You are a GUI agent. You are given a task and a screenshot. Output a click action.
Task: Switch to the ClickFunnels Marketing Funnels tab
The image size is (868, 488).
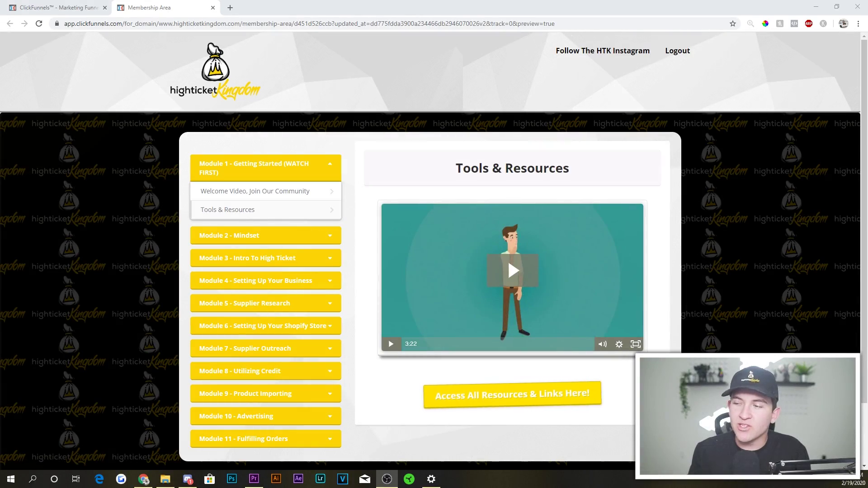pyautogui.click(x=58, y=8)
